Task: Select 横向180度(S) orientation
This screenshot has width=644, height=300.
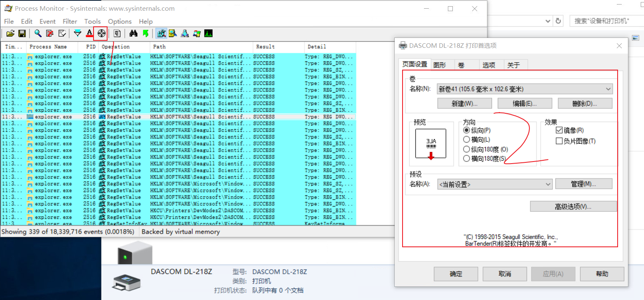Action: [x=485, y=159]
